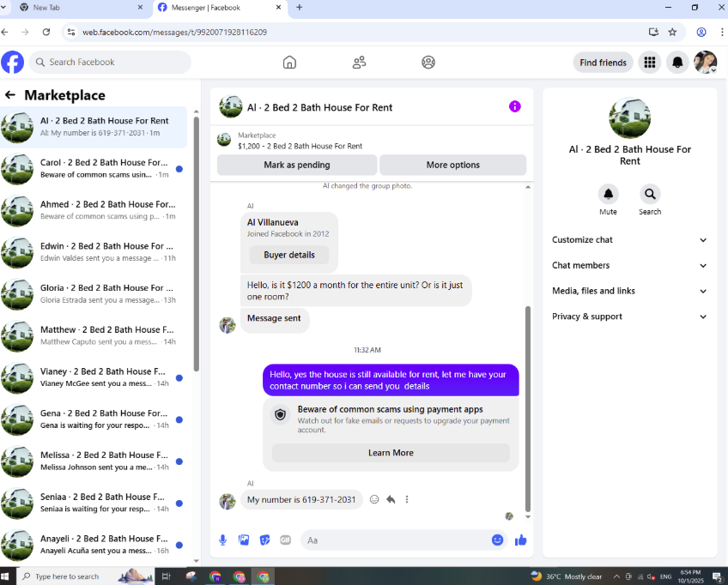This screenshot has width=728, height=585.
Task: Open Matthew 2 Bed 2 Bath conversation
Action: (x=94, y=336)
